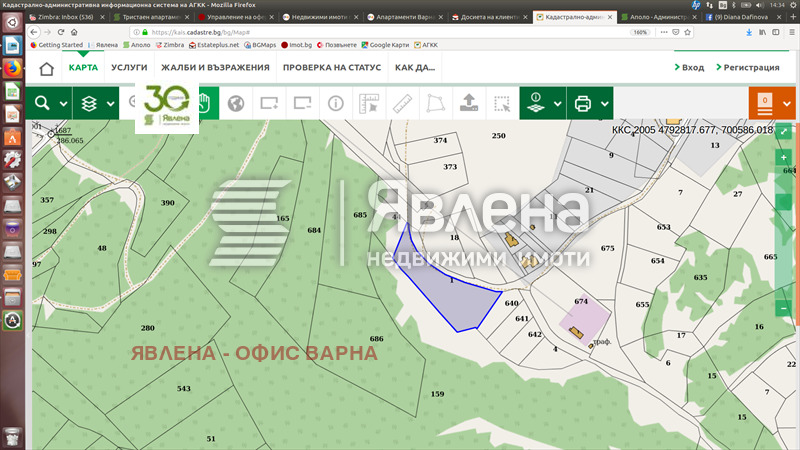Viewport: 800px width, 450px height.
Task: Select the rectangle selection tool
Action: (502, 104)
